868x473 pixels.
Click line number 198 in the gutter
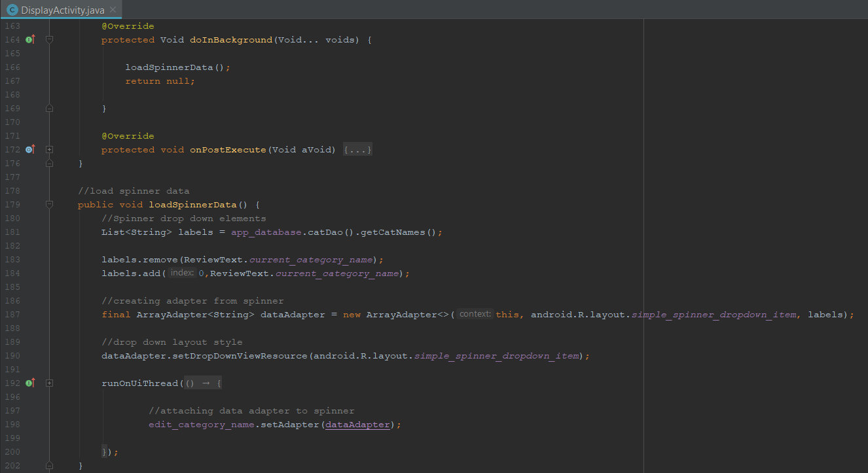click(12, 425)
